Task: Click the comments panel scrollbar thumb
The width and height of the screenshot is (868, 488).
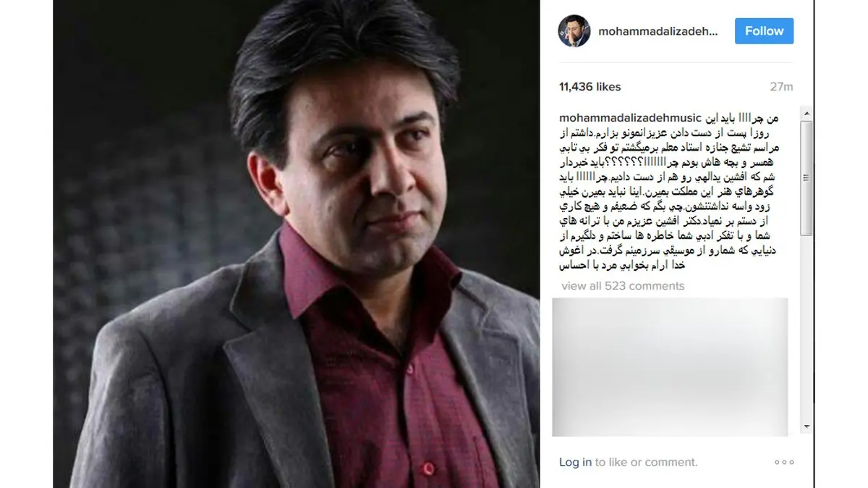Action: (807, 178)
